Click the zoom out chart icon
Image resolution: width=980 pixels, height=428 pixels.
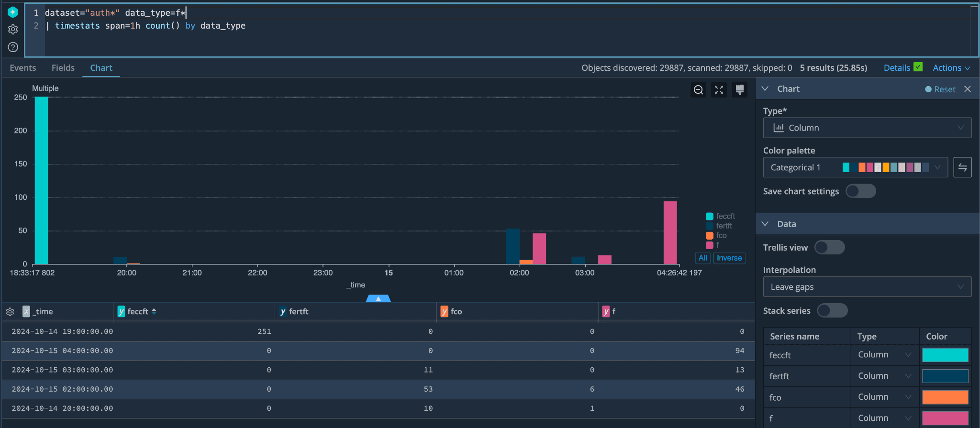click(x=699, y=90)
